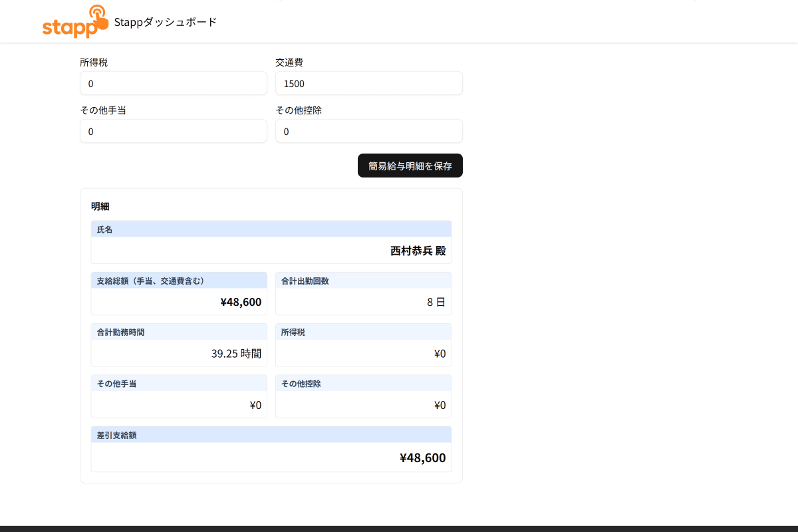The width and height of the screenshot is (798, 532).
Task: Click the stapp logo icon
Action: [x=74, y=22]
